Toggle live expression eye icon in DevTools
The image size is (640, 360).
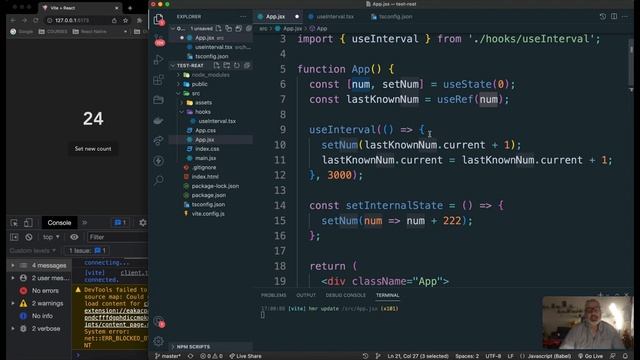click(x=74, y=237)
